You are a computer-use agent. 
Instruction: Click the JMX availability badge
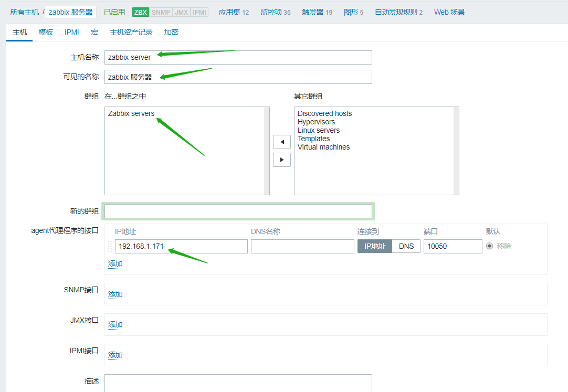click(x=182, y=12)
